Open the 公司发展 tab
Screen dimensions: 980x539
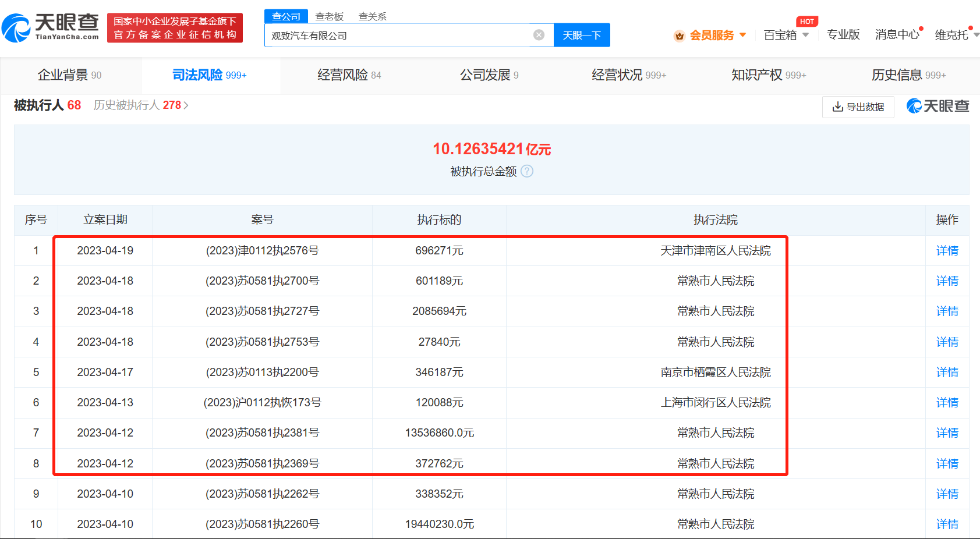click(489, 75)
